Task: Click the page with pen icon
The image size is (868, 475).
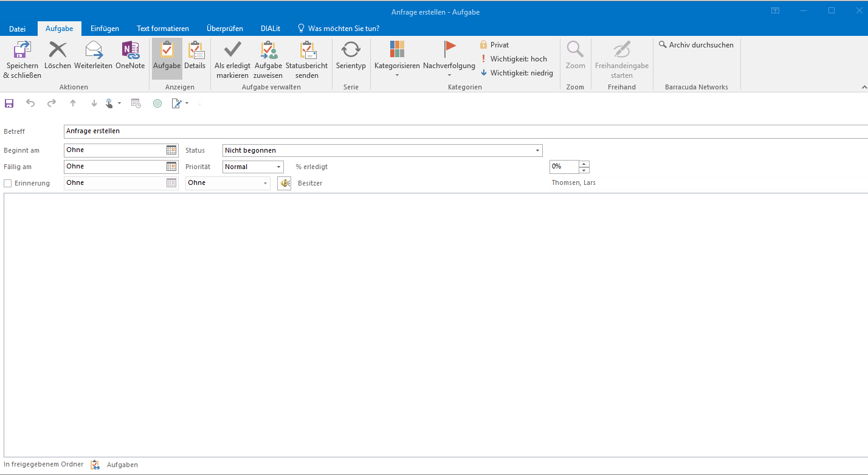Action: coord(177,103)
